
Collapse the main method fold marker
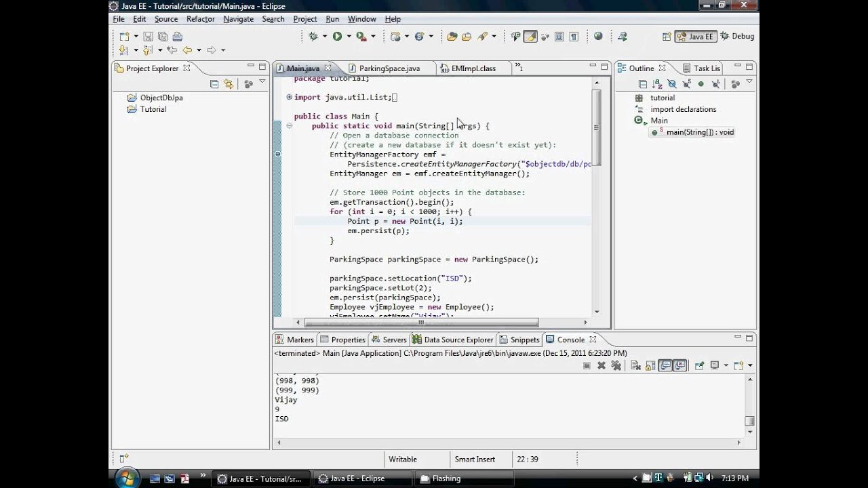coord(289,125)
